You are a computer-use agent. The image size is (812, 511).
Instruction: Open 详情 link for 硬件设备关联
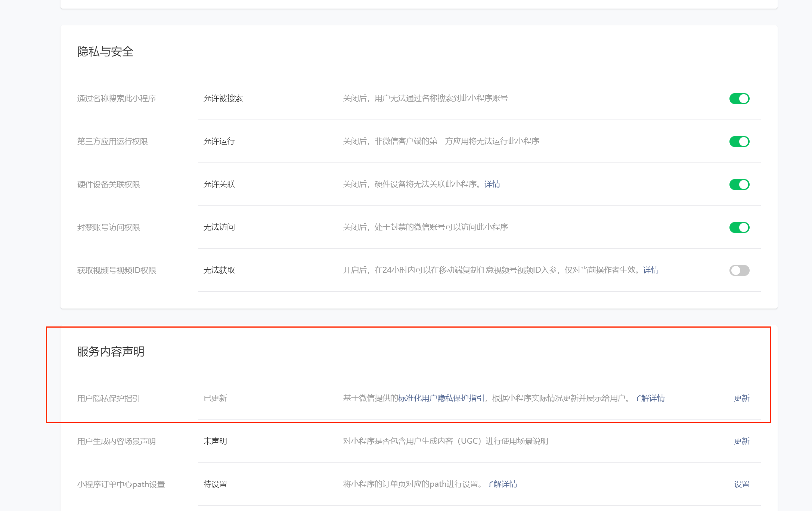pyautogui.click(x=492, y=184)
